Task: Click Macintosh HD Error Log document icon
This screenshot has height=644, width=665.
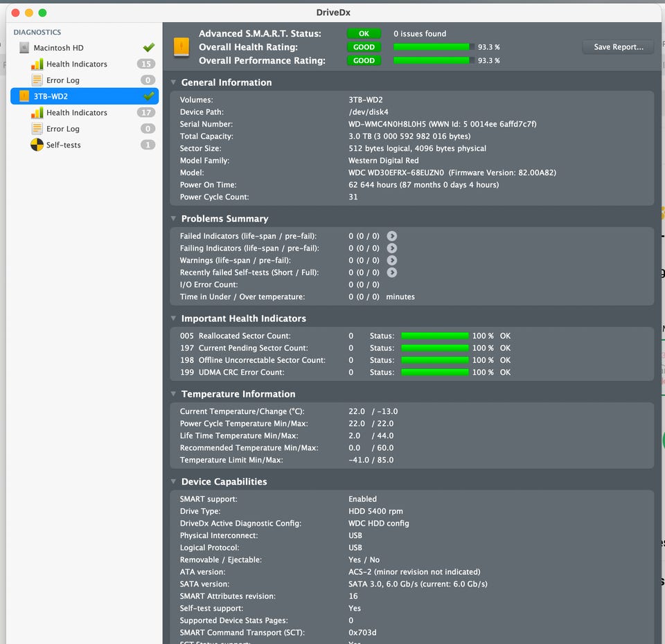Action: tap(37, 80)
